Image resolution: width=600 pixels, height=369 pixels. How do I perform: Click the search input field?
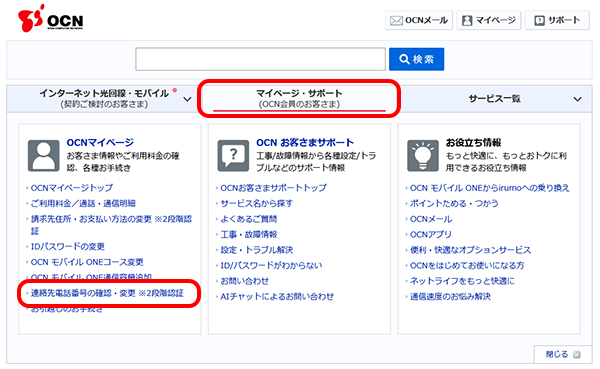point(260,59)
